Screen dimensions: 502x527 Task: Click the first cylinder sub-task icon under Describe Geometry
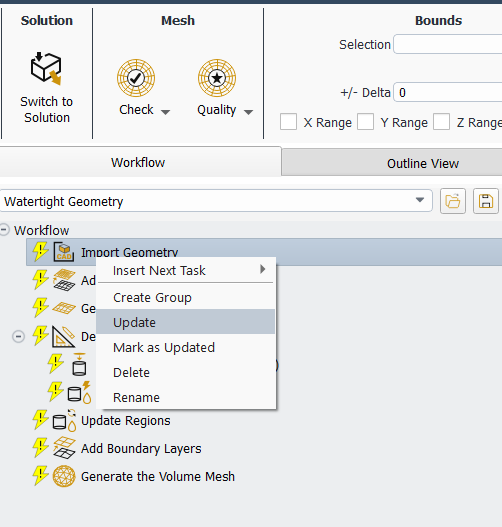79,364
